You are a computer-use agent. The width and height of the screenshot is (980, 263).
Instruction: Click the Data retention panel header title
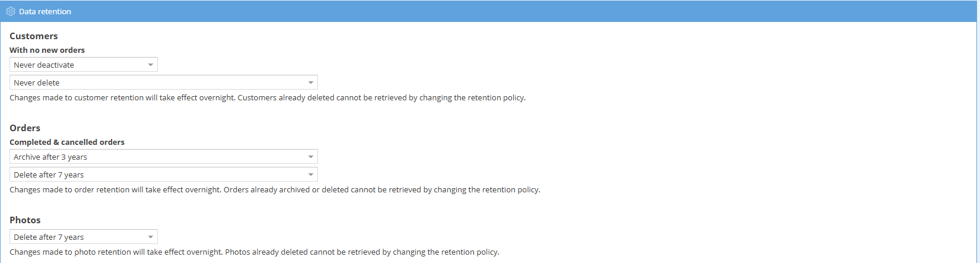(45, 11)
